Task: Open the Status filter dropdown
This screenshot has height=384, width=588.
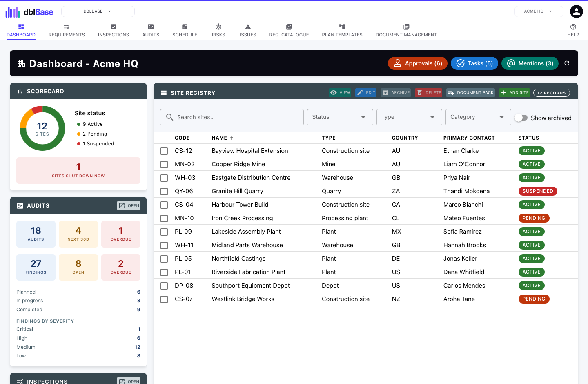Action: [x=340, y=117]
